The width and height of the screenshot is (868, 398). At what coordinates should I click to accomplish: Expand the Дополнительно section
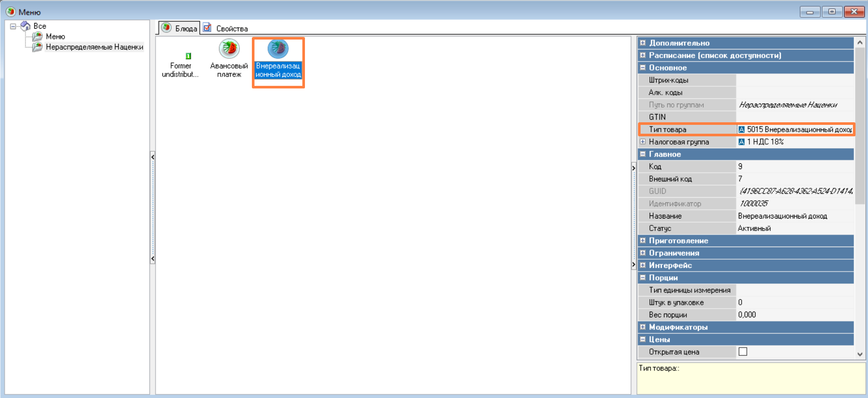pyautogui.click(x=643, y=43)
